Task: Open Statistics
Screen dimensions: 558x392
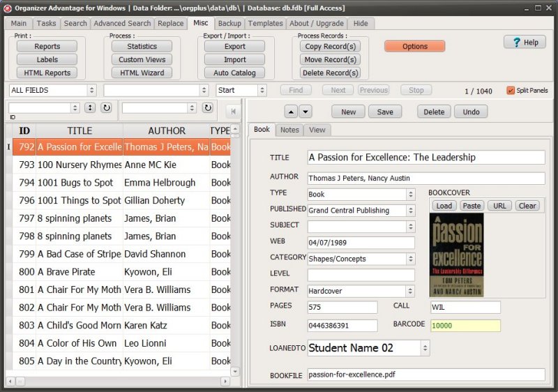Action: [142, 47]
